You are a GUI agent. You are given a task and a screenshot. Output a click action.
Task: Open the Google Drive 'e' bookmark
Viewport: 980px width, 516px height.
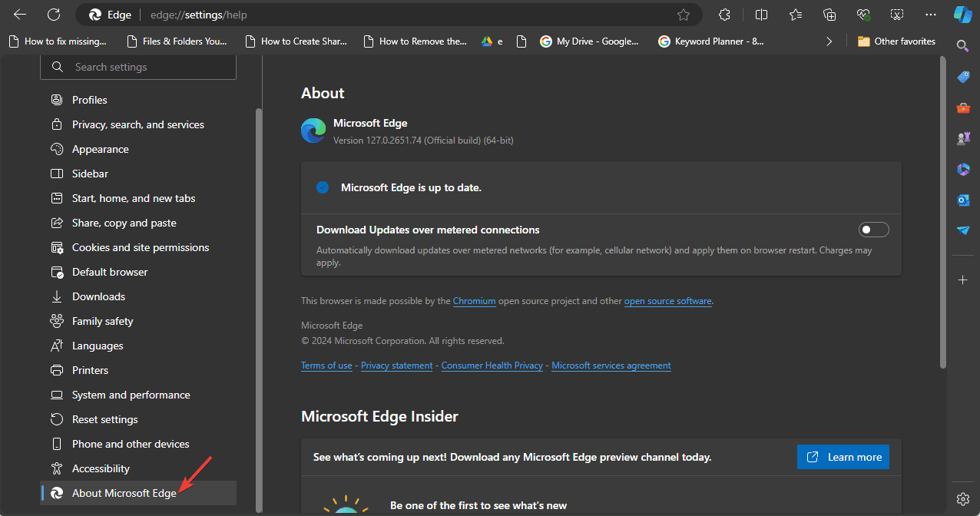tap(492, 41)
